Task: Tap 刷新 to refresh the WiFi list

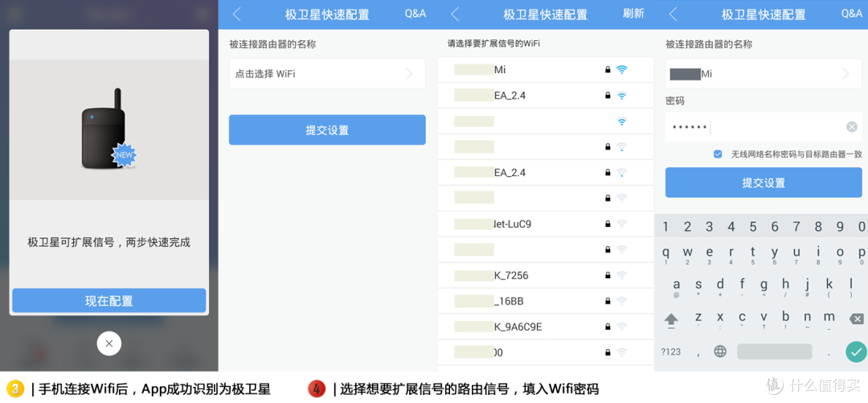Action: pos(633,14)
